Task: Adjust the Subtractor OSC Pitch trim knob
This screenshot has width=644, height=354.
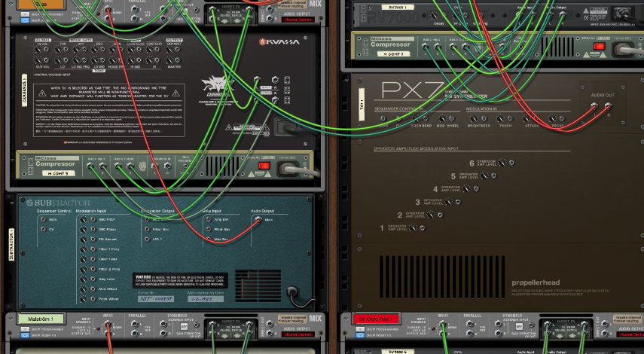Action: click(x=84, y=220)
